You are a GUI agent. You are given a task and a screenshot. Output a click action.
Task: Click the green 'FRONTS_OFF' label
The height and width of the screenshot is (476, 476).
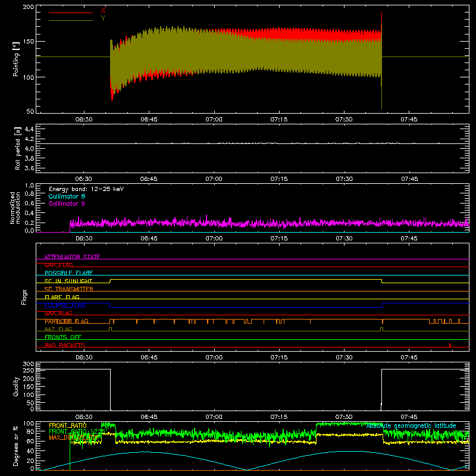pos(63,337)
